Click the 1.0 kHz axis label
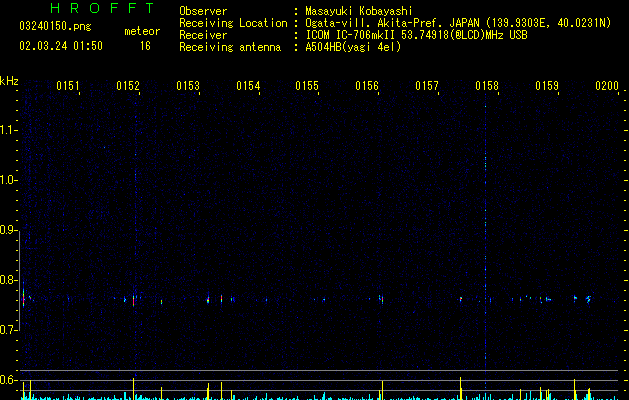 [x=9, y=180]
